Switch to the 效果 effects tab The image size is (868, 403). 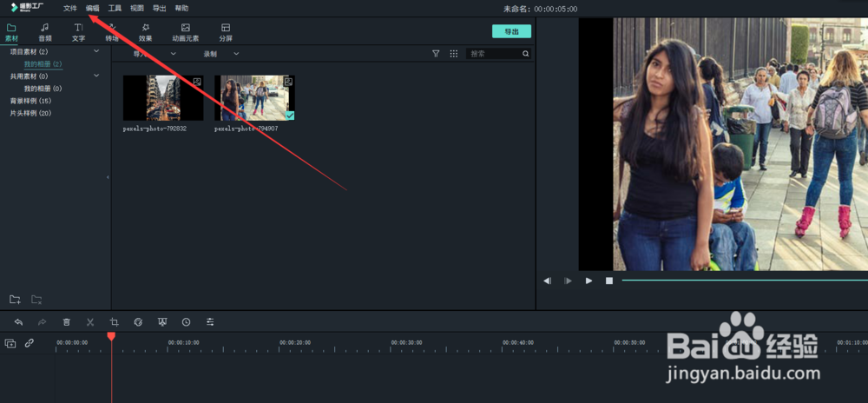pyautogui.click(x=146, y=33)
